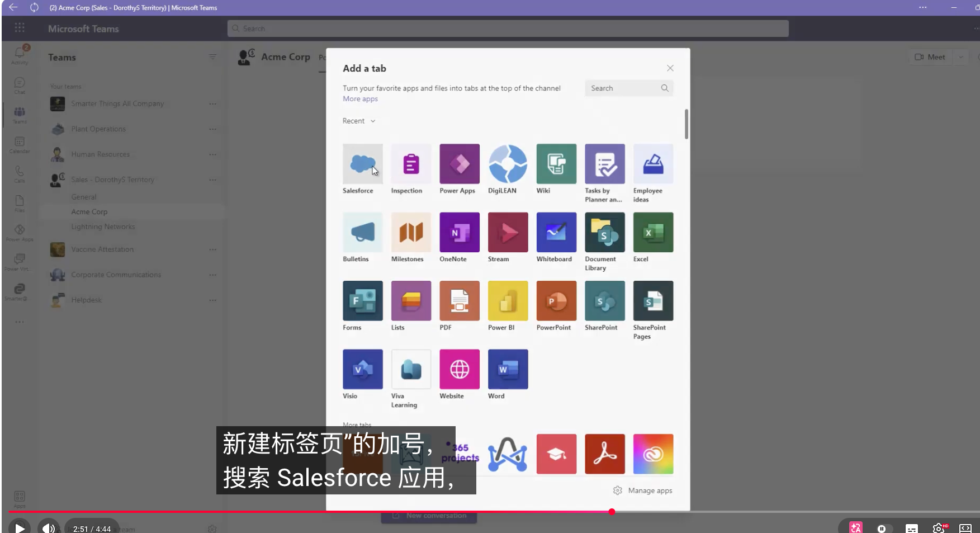Expand the Meet button dropdown arrow
Viewport: 980px width, 533px height.
point(960,57)
